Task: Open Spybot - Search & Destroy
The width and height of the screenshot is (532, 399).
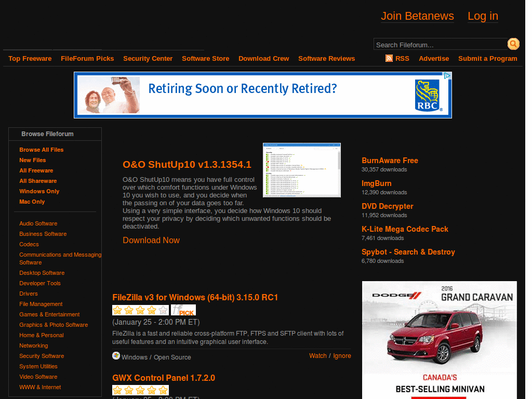Action: click(408, 252)
